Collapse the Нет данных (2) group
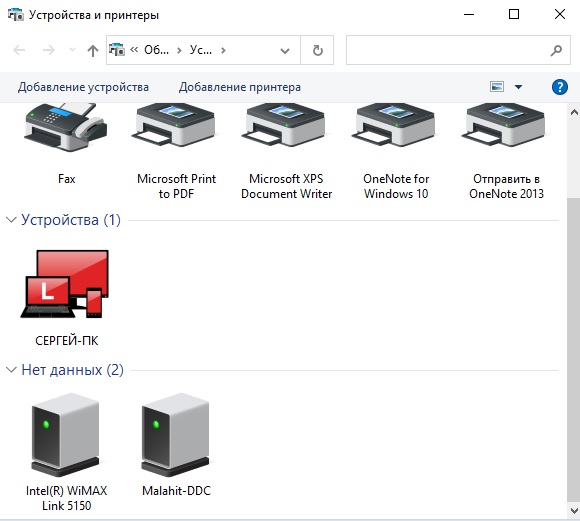This screenshot has height=521, width=580. (x=11, y=370)
